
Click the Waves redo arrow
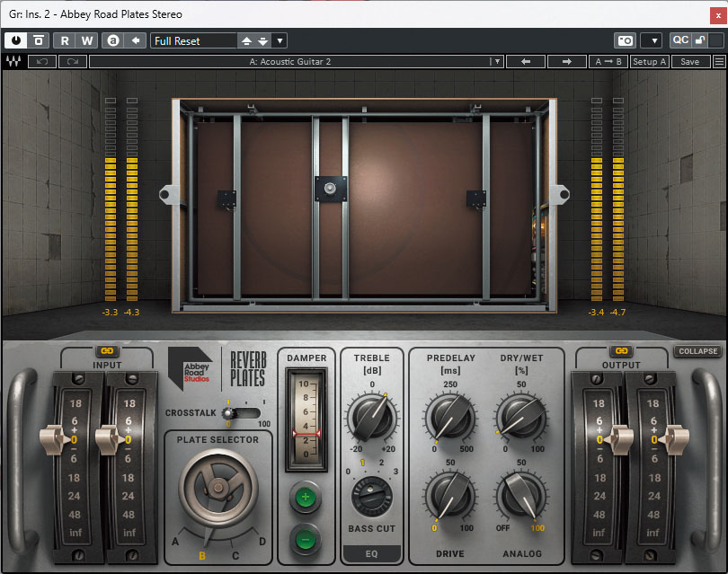pyautogui.click(x=73, y=62)
